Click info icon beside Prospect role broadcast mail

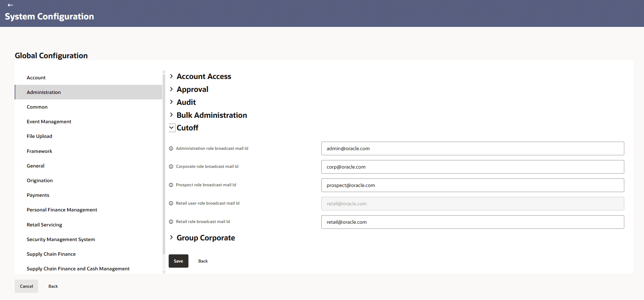coord(171,185)
